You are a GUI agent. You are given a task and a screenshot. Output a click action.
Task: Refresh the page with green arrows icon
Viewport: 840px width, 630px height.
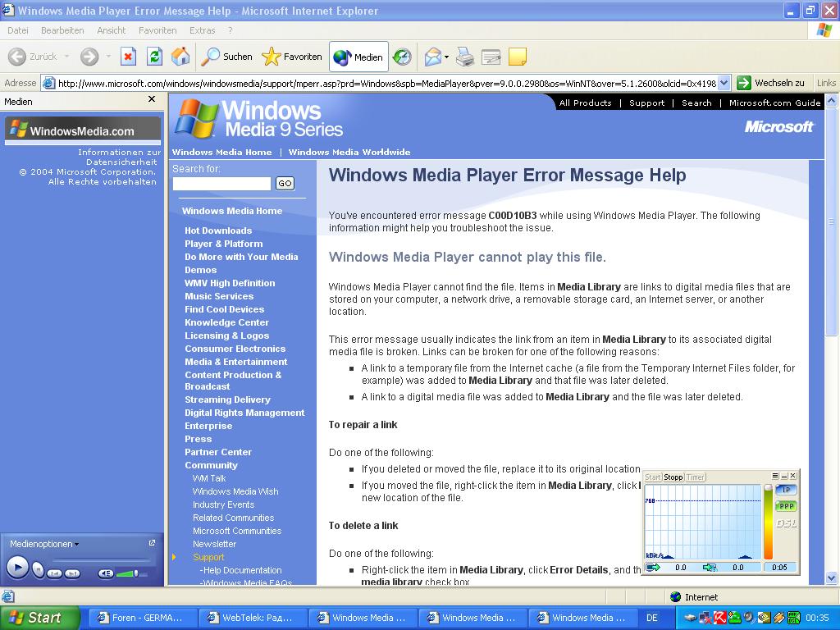coord(154,57)
